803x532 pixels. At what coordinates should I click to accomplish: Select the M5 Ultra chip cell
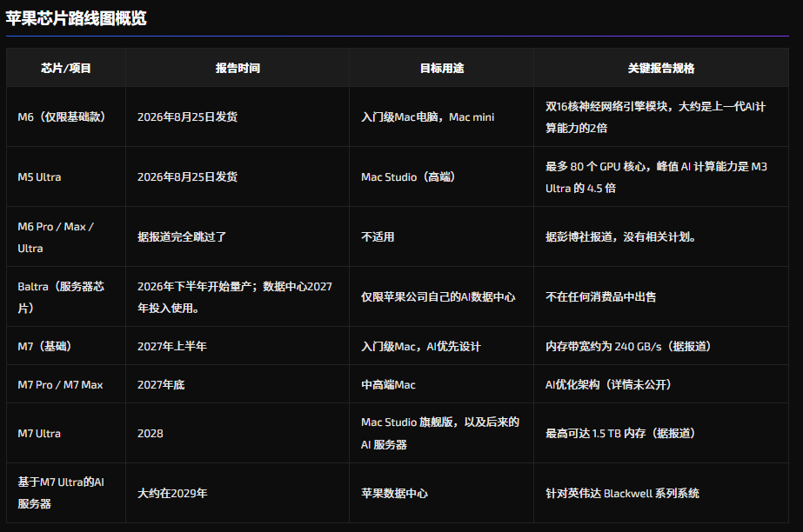tap(66, 177)
